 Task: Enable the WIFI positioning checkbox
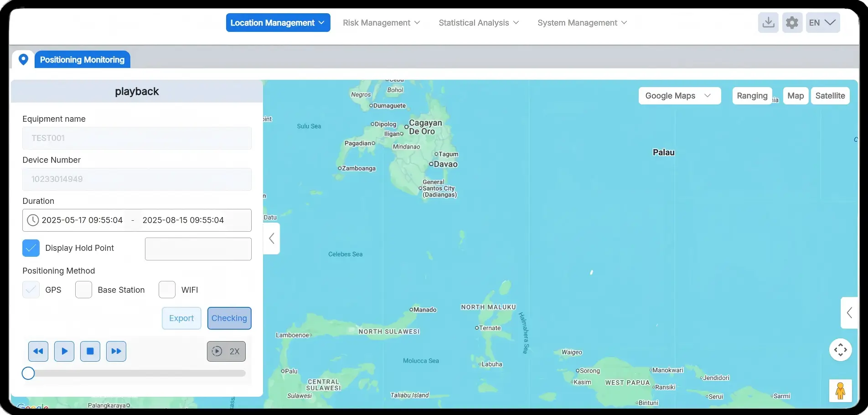click(167, 290)
